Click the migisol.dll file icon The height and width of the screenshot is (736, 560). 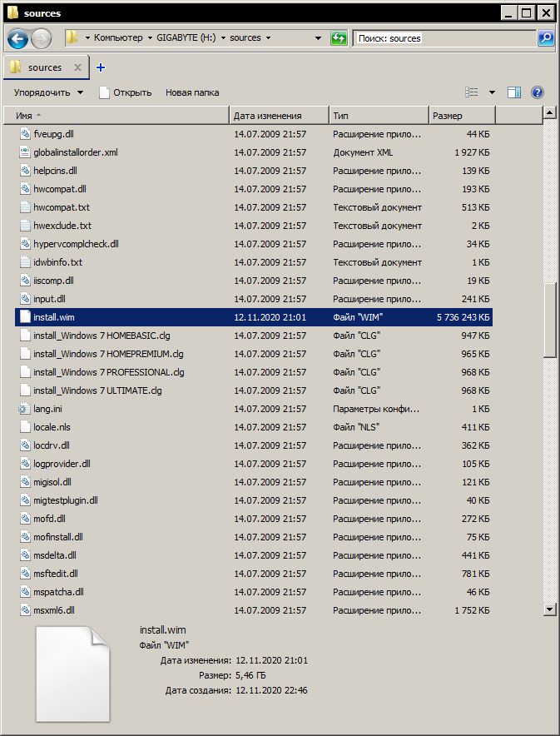point(25,481)
